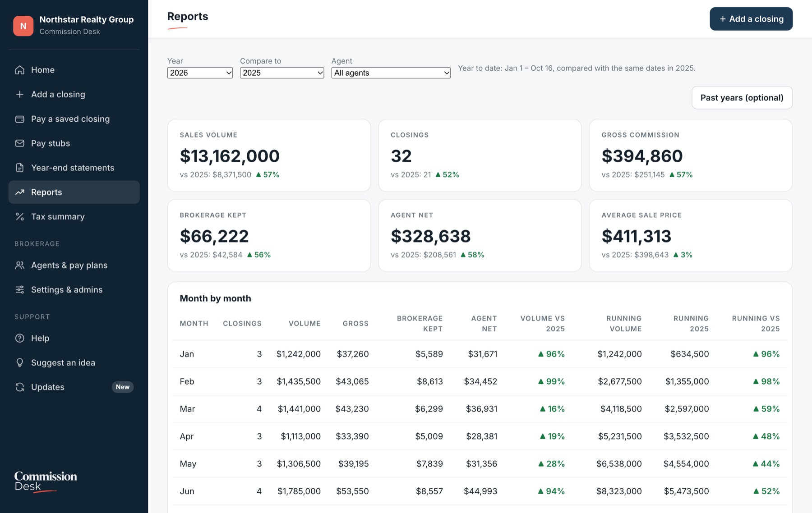Viewport: 812px width, 513px height.
Task: Open Year-end statements page
Action: pos(74,168)
